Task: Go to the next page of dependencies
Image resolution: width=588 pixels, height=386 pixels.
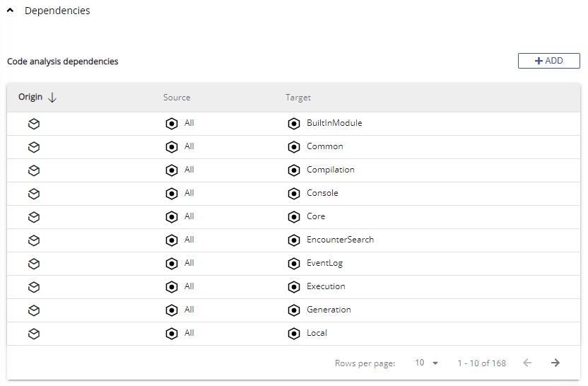Action: click(x=555, y=363)
